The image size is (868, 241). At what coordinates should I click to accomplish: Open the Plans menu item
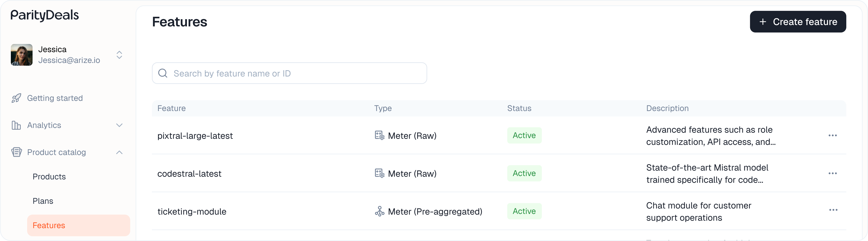coord(43,201)
